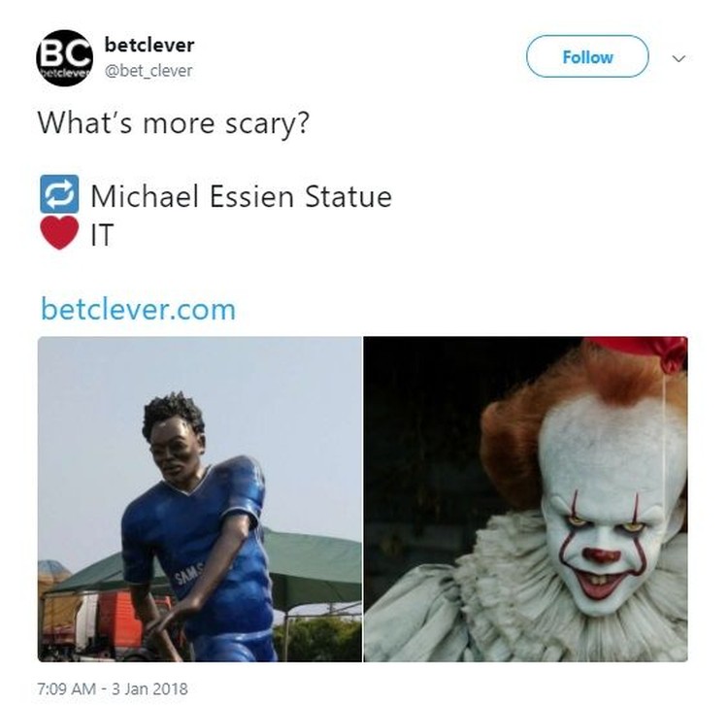
Task: Click the blue retweet emoji icon
Action: pos(59,193)
